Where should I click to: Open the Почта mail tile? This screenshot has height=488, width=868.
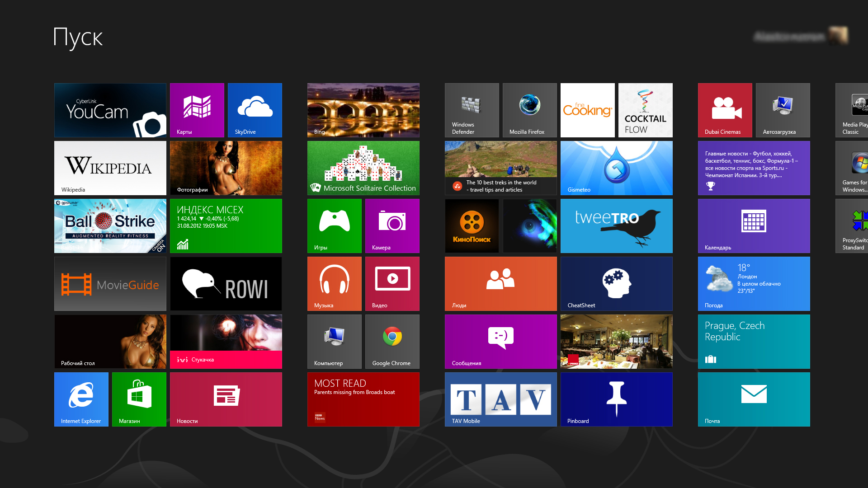point(754,399)
